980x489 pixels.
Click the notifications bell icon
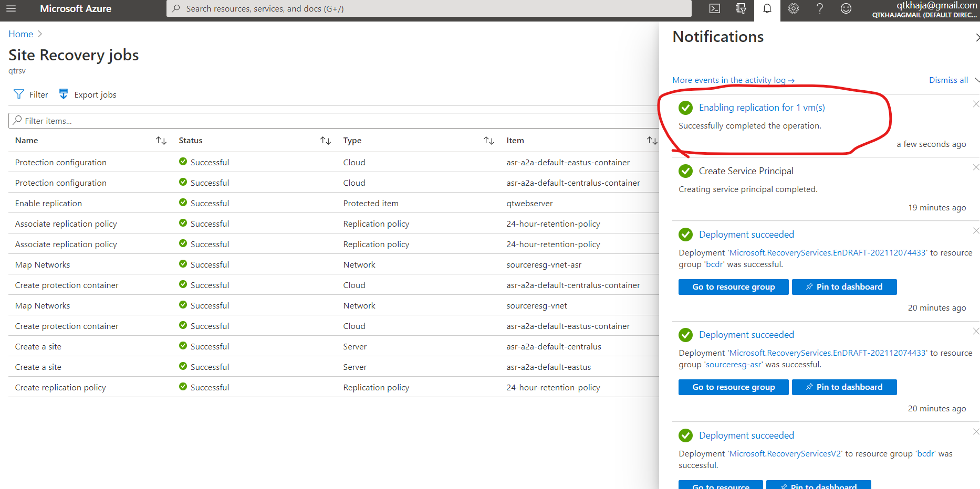767,8
